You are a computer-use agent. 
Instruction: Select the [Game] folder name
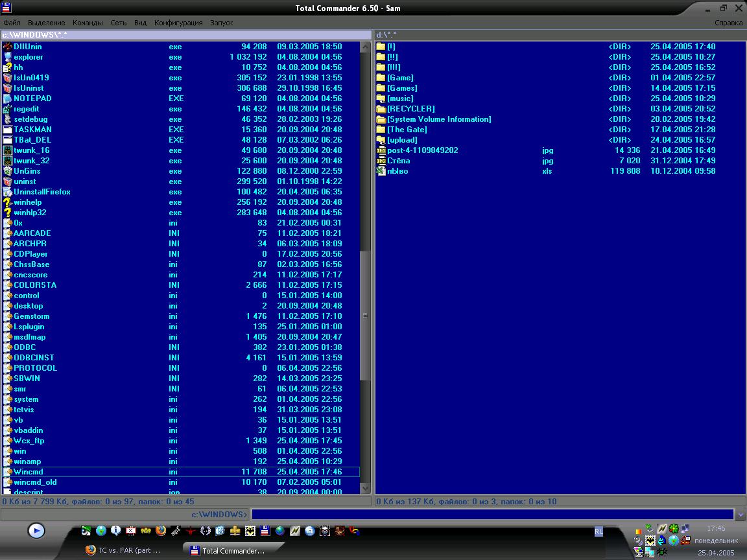(x=401, y=78)
